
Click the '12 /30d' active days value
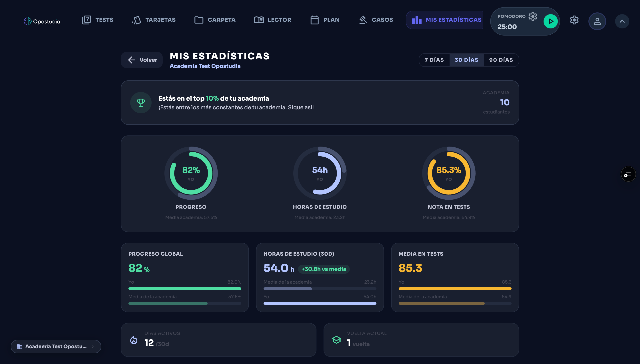click(157, 343)
